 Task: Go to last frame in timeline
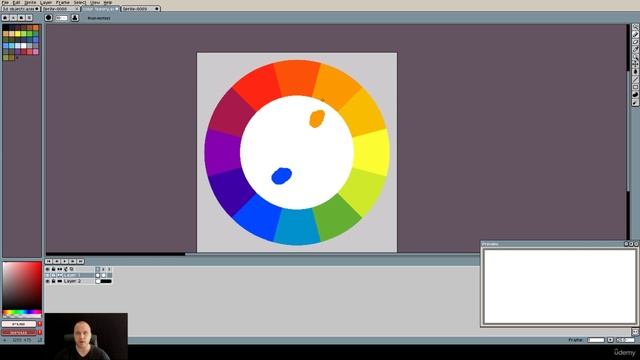pos(80,261)
